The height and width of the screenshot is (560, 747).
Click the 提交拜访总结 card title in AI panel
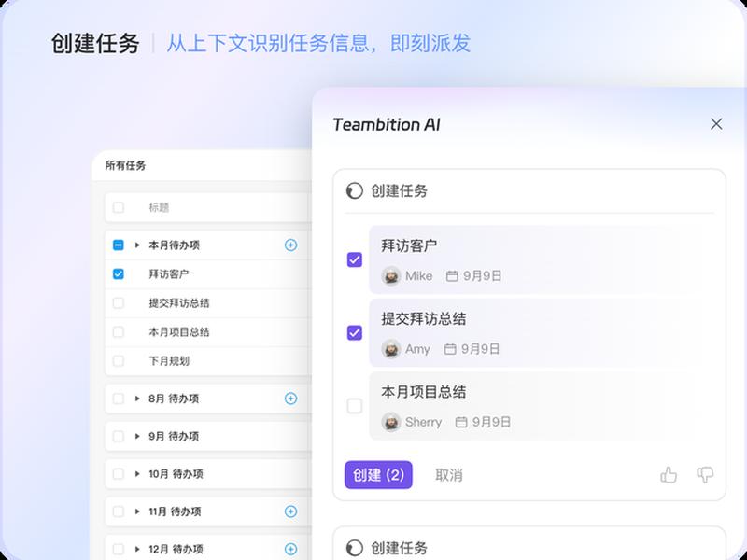click(423, 318)
